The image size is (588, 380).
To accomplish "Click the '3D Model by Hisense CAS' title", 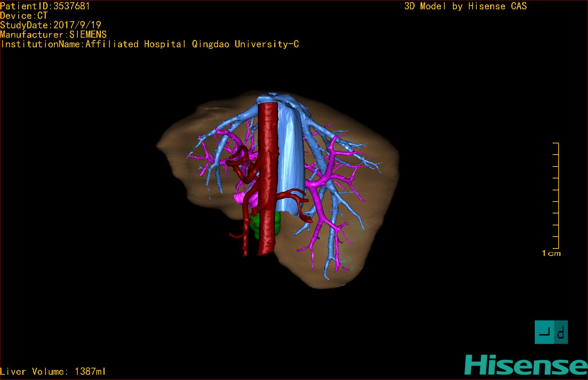I will coord(465,6).
